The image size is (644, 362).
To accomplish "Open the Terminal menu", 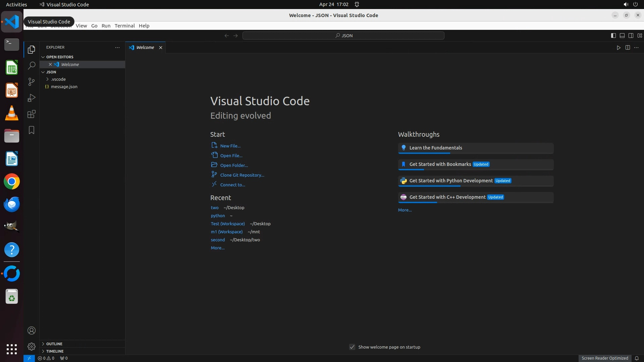I will tap(124, 26).
